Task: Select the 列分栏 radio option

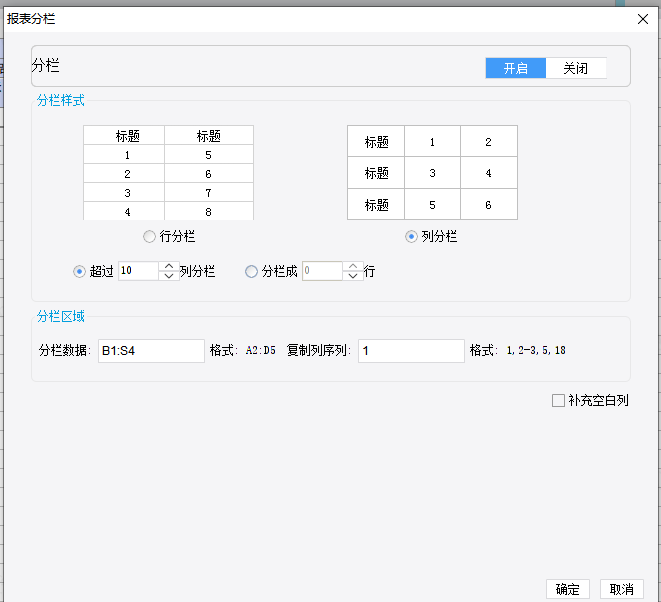Action: (411, 237)
